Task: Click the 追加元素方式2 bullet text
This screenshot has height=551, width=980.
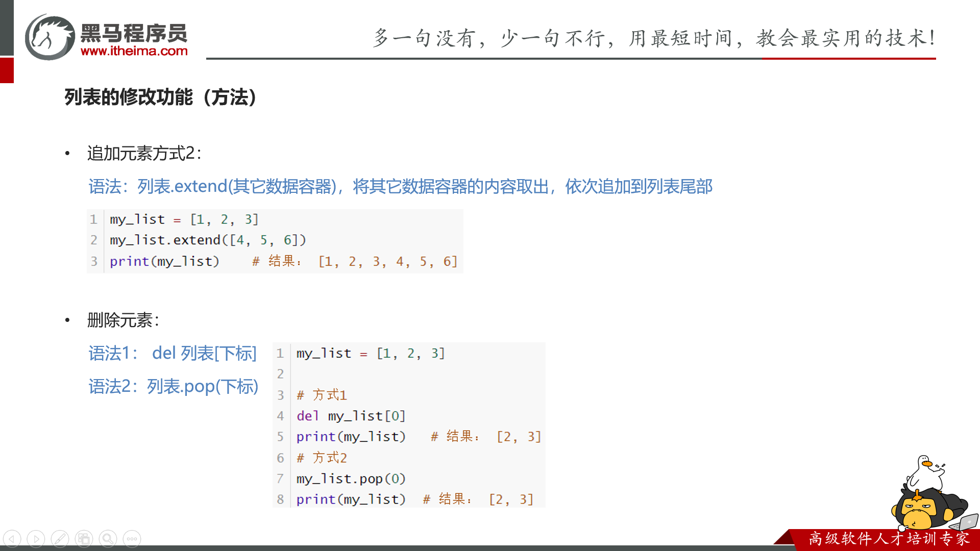Action: click(x=144, y=153)
